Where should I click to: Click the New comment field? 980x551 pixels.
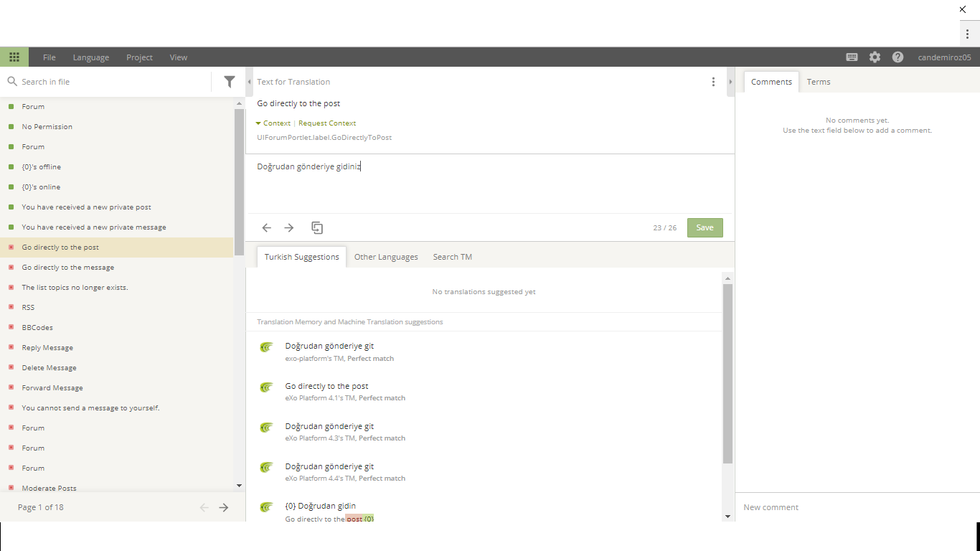click(x=857, y=507)
